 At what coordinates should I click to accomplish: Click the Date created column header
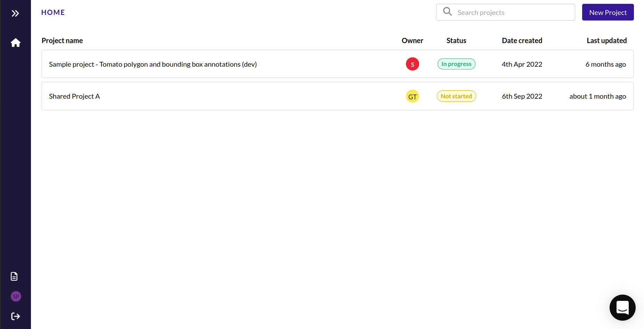522,41
